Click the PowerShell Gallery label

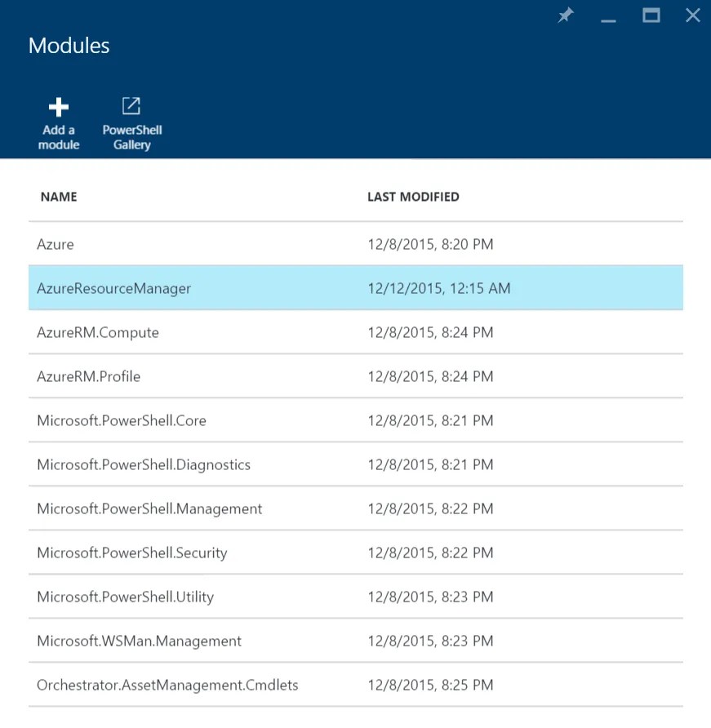pos(132,137)
